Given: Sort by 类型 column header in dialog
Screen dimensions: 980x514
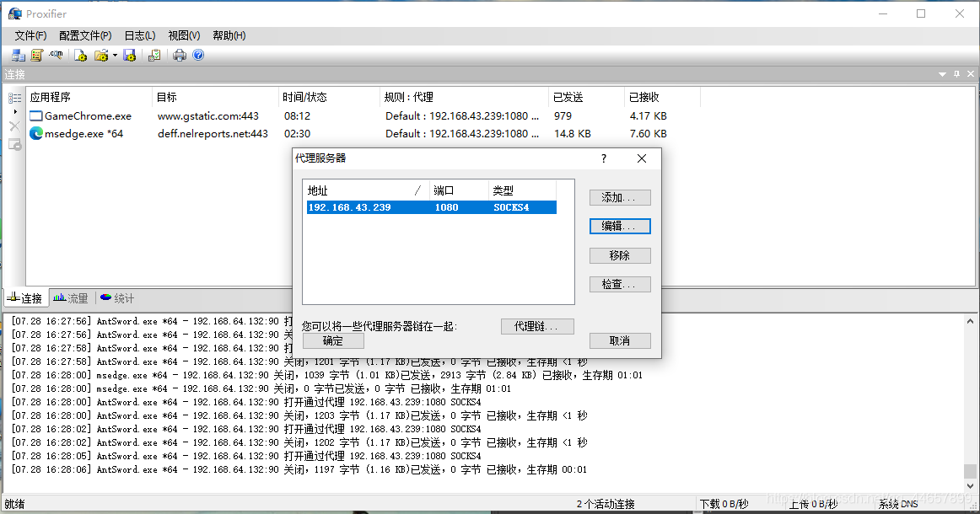Looking at the screenshot, I should [x=522, y=190].
